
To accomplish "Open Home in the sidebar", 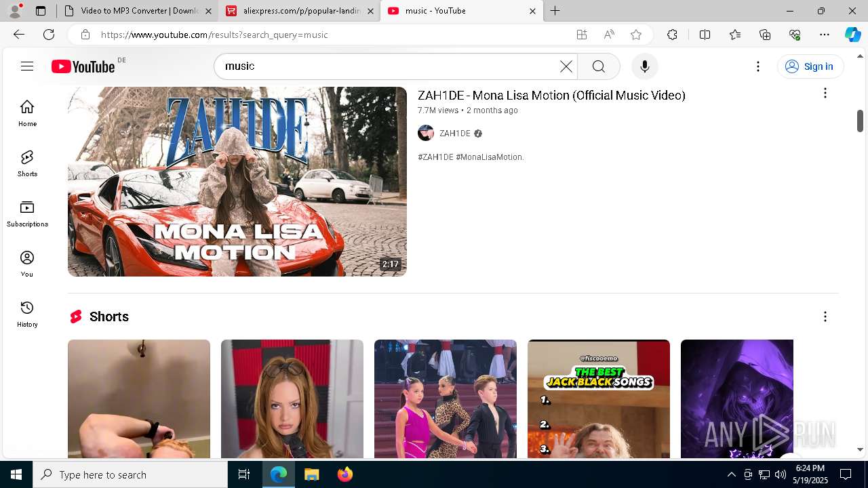I will click(27, 113).
